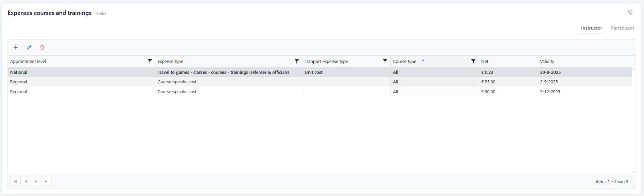Select the row with validity 3-12-2025
The width and height of the screenshot is (644, 196).
click(550, 92)
